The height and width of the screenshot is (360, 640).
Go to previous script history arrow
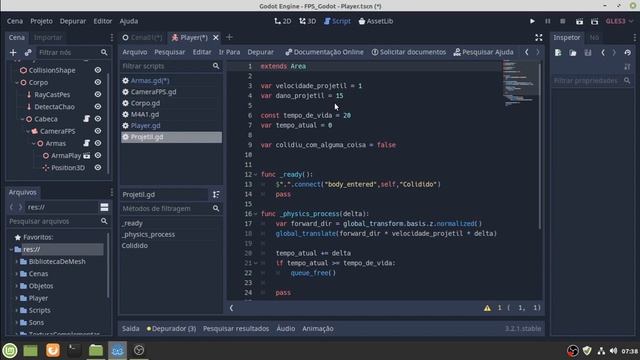tap(527, 52)
